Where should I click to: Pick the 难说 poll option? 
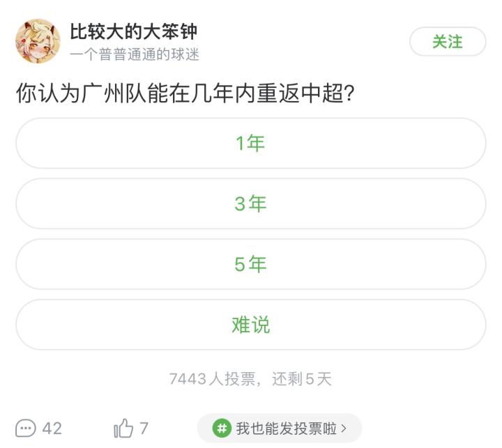(x=251, y=325)
